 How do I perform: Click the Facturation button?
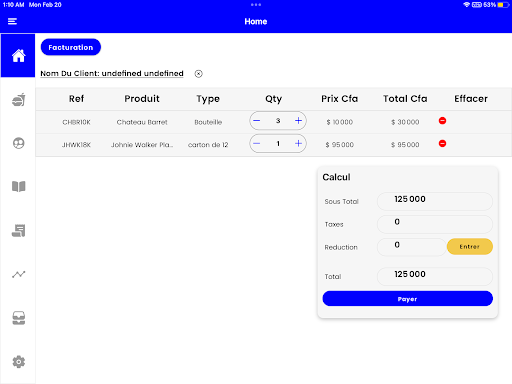click(71, 47)
